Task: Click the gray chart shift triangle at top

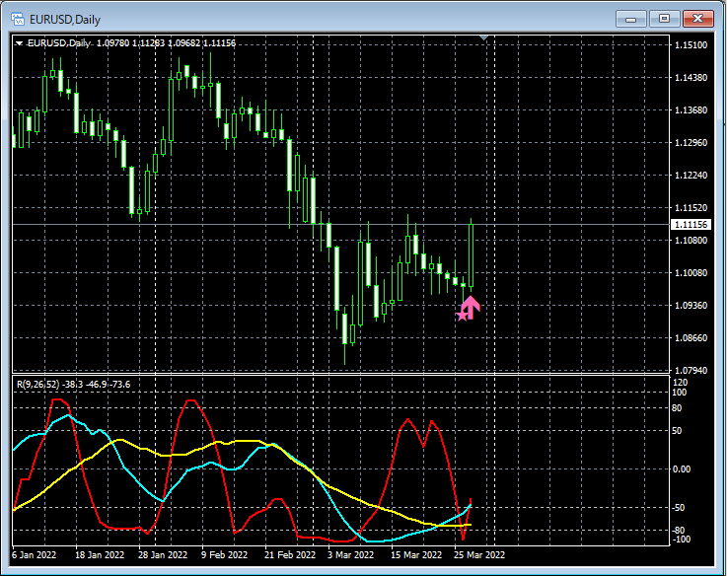Action: 483,38
